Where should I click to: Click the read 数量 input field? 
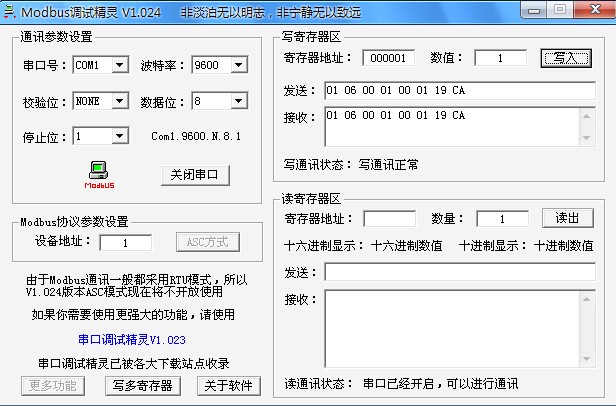click(502, 218)
